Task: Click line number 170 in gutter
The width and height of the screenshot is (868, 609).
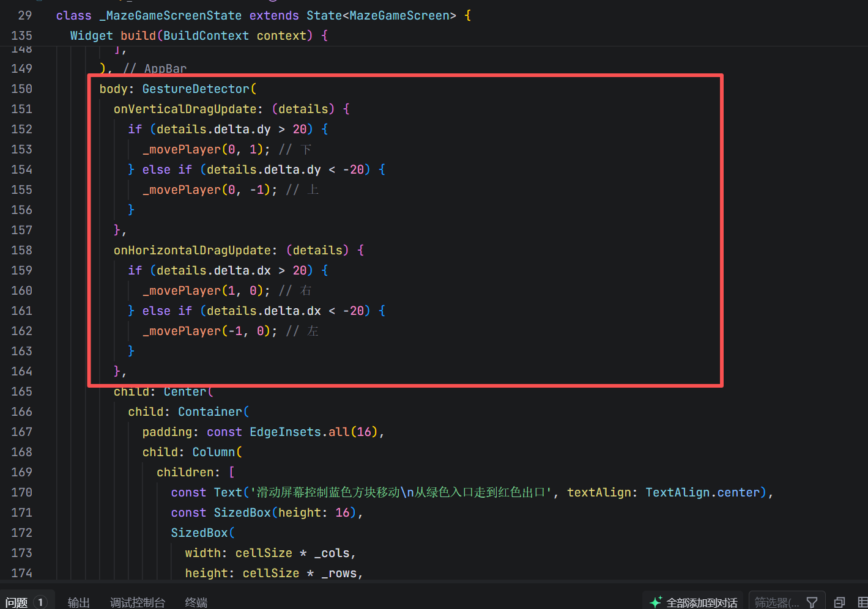Action: click(22, 492)
